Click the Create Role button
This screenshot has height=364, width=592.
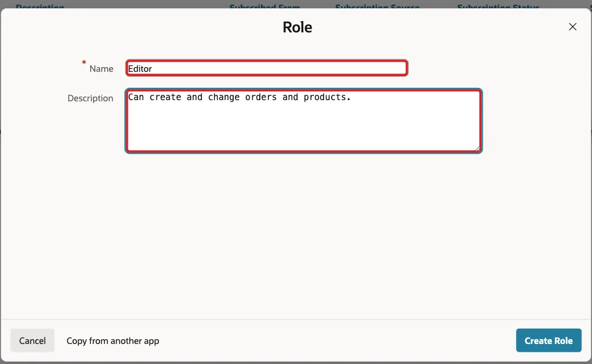tap(548, 340)
